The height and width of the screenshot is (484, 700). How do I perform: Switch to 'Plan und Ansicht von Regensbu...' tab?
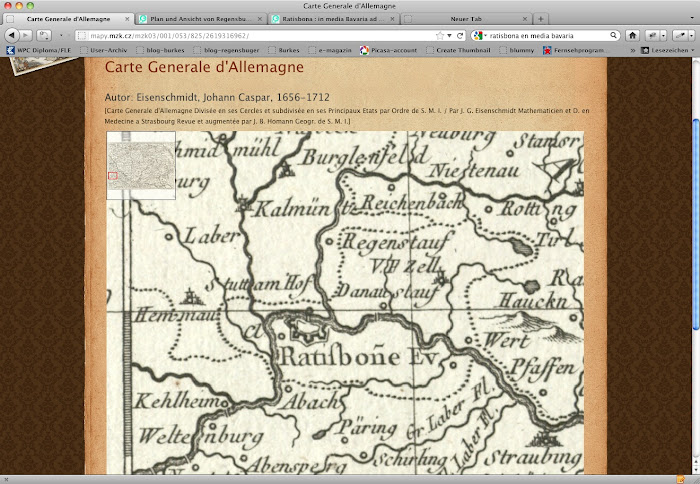tap(201, 19)
